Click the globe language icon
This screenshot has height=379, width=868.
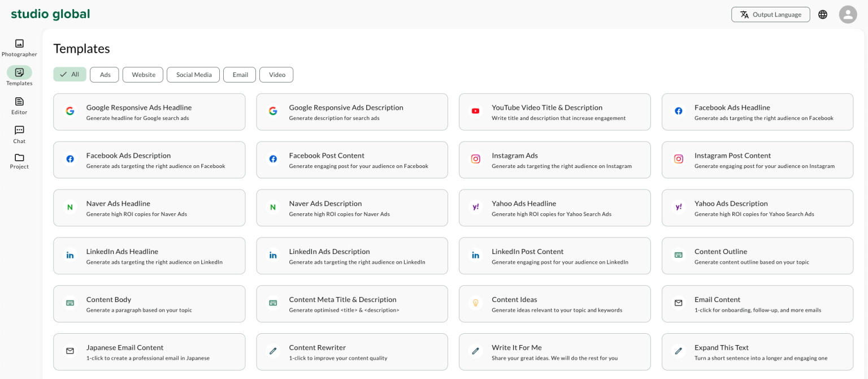(x=823, y=15)
